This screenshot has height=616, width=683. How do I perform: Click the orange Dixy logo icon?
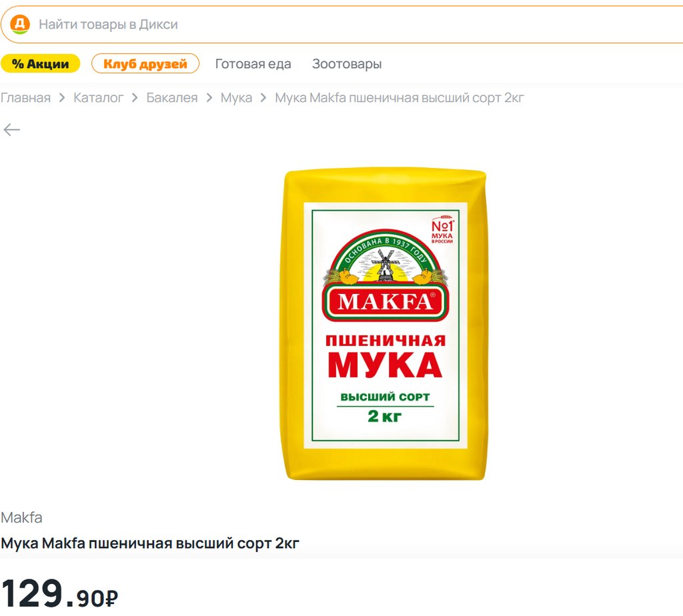pyautogui.click(x=21, y=25)
